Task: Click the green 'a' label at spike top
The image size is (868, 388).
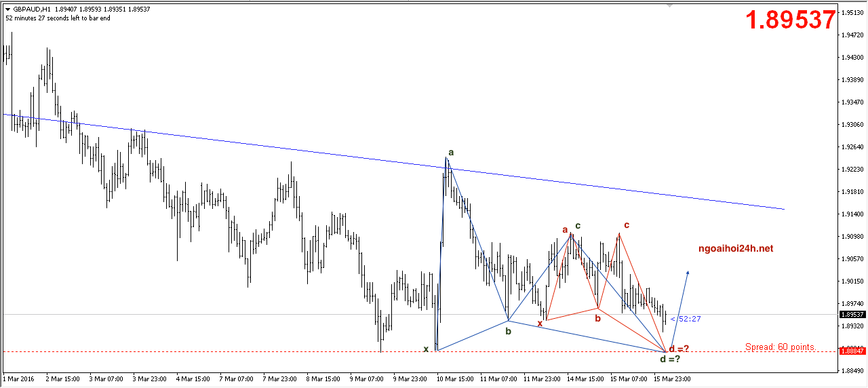Action: pos(451,152)
